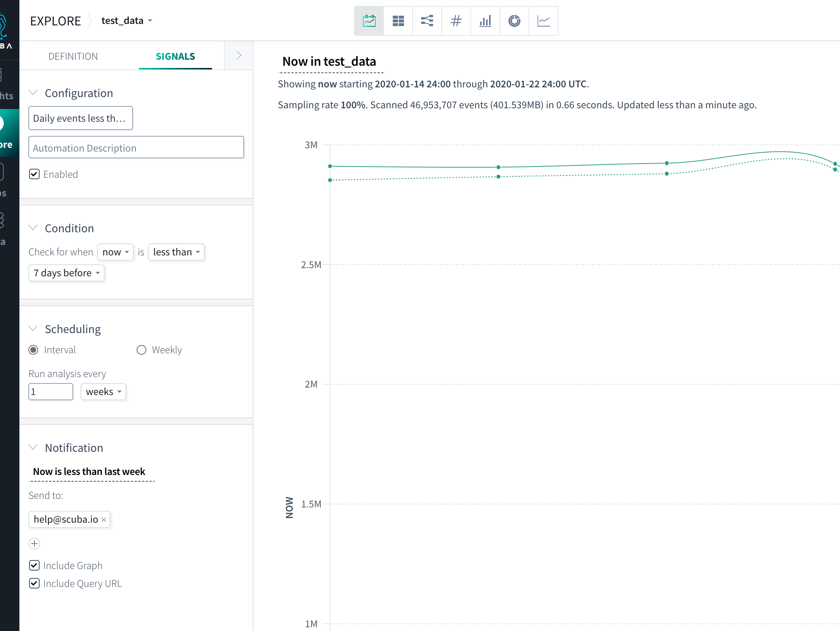This screenshot has height=631, width=840.
Task: Switch to the bar chart view icon
Action: pos(485,21)
